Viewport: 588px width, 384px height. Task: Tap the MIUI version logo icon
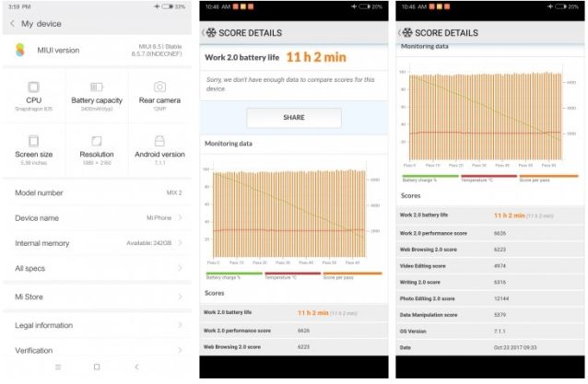click(20, 50)
